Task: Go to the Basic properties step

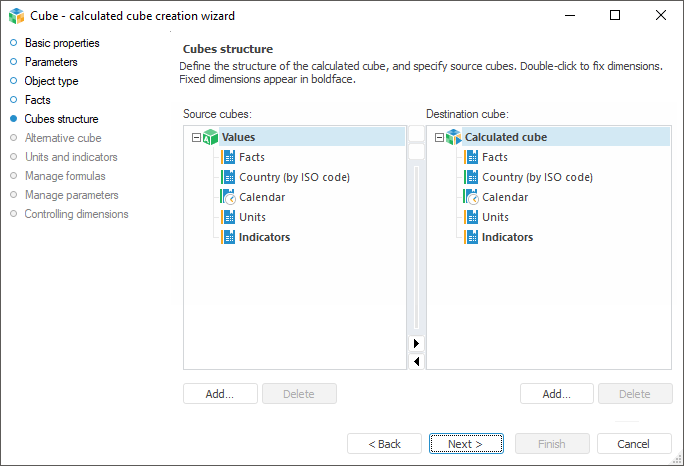Action: click(61, 43)
